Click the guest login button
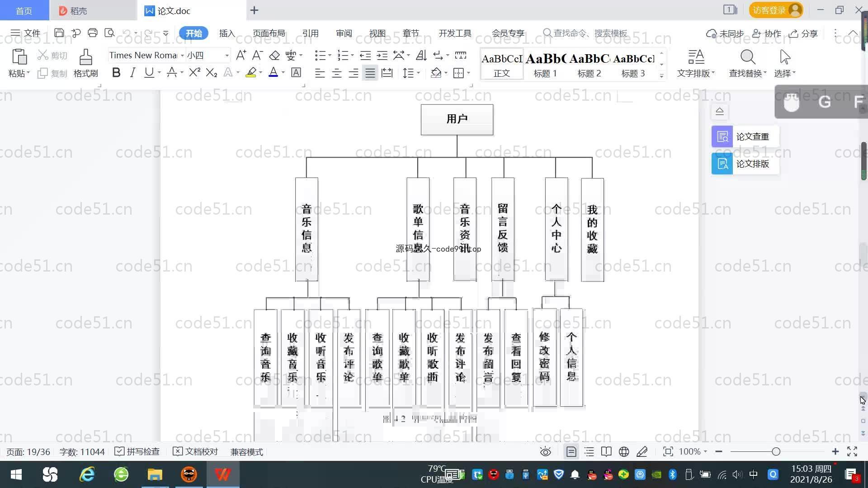 point(776,10)
